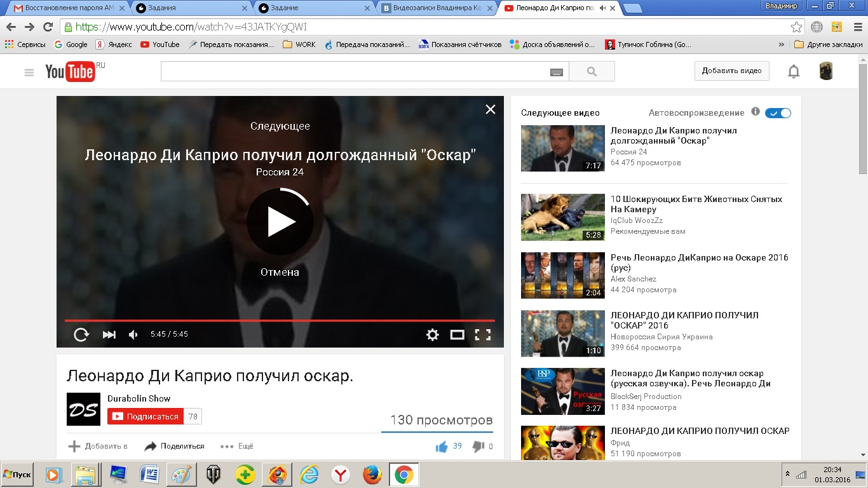The height and width of the screenshot is (488, 868).
Task: Open the Google bookmark
Action: [71, 44]
